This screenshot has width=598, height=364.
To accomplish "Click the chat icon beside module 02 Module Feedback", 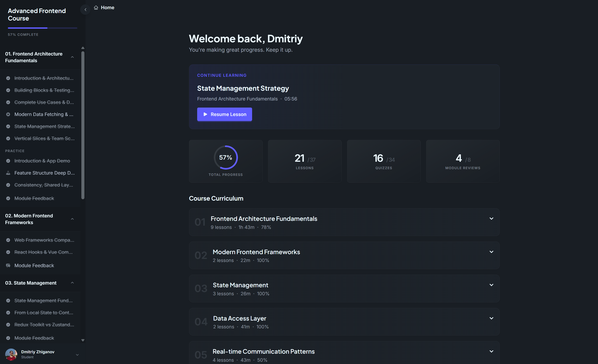I will (x=8, y=265).
